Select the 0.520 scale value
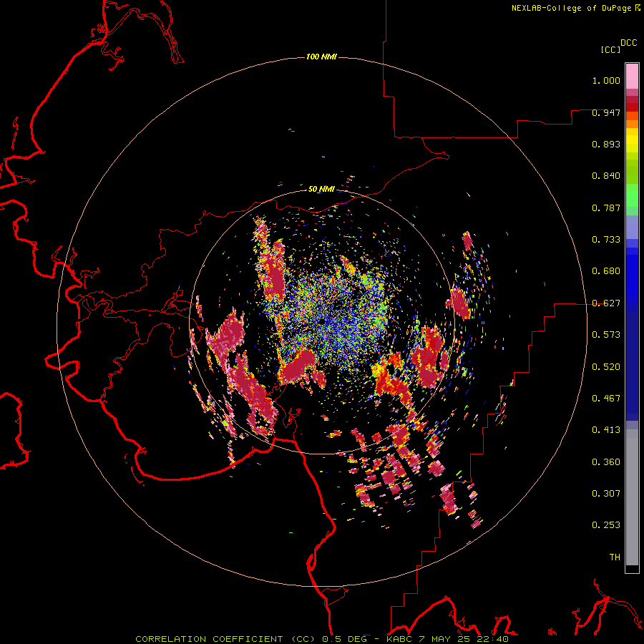The height and width of the screenshot is (644, 644). click(x=606, y=367)
